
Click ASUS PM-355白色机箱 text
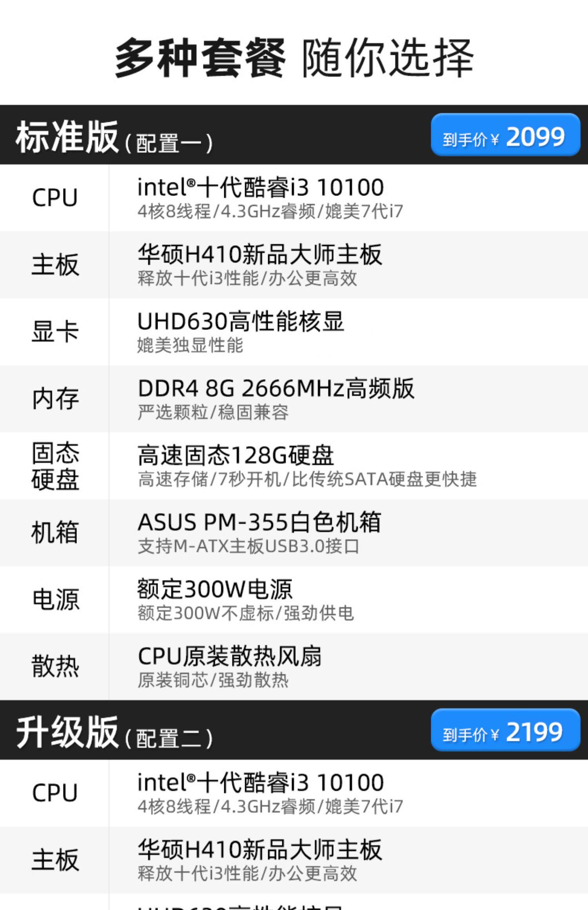tap(259, 522)
